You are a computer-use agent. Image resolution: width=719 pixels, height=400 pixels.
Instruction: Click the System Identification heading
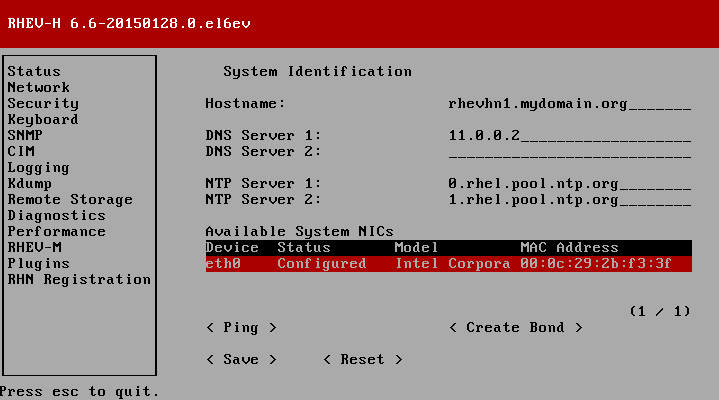317,72
